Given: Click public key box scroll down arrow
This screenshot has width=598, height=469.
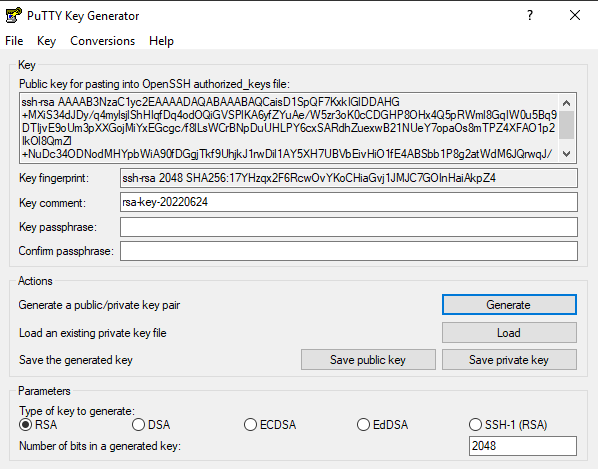Looking at the screenshot, I should pyautogui.click(x=566, y=154).
